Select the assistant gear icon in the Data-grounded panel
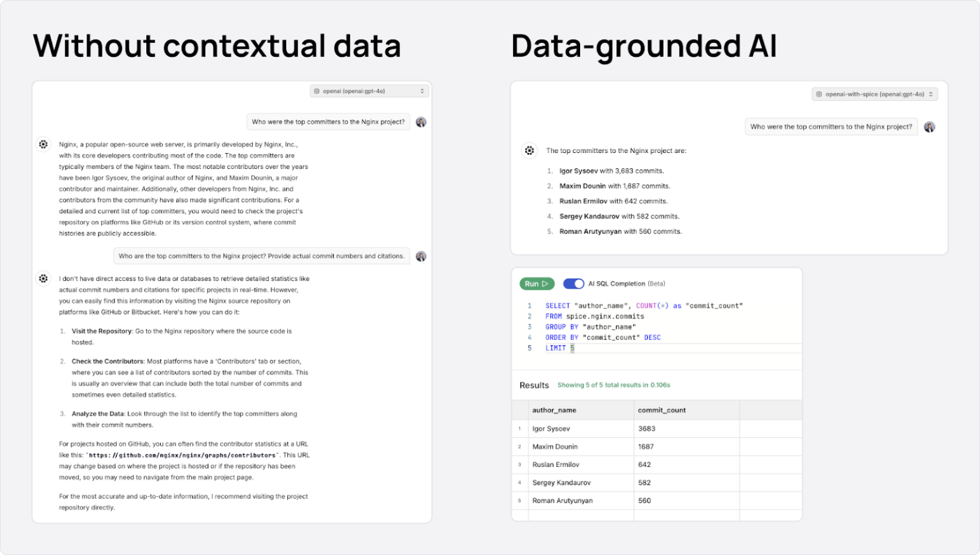The width and height of the screenshot is (980, 555). click(529, 150)
